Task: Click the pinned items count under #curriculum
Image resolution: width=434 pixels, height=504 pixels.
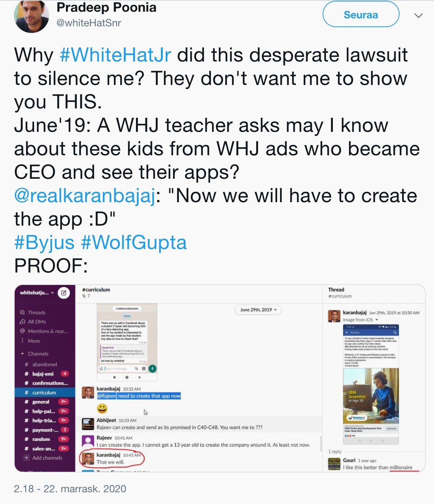Action: click(x=86, y=296)
